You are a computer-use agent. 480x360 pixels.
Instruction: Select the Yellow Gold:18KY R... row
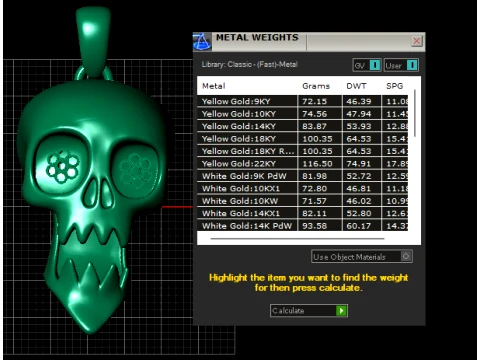pos(302,151)
